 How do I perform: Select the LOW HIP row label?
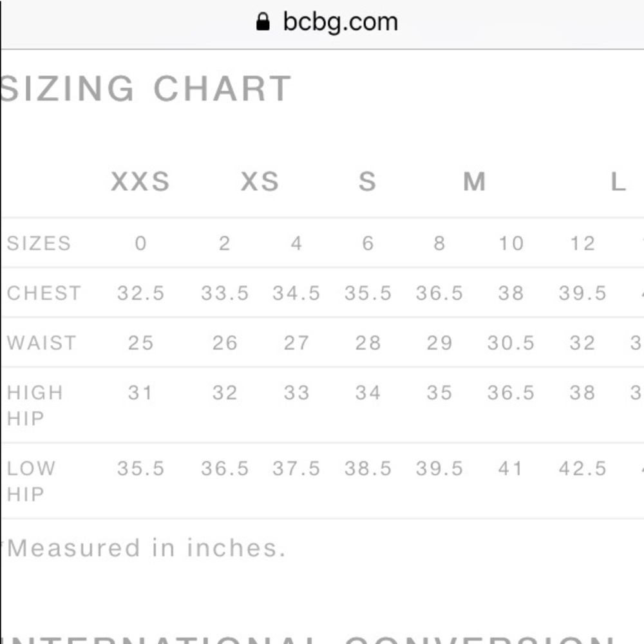click(x=31, y=480)
